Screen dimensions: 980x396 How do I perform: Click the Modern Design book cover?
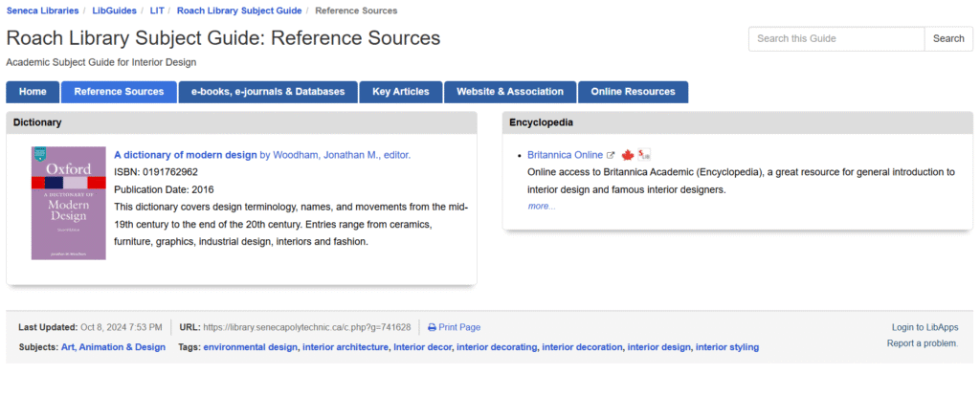69,203
